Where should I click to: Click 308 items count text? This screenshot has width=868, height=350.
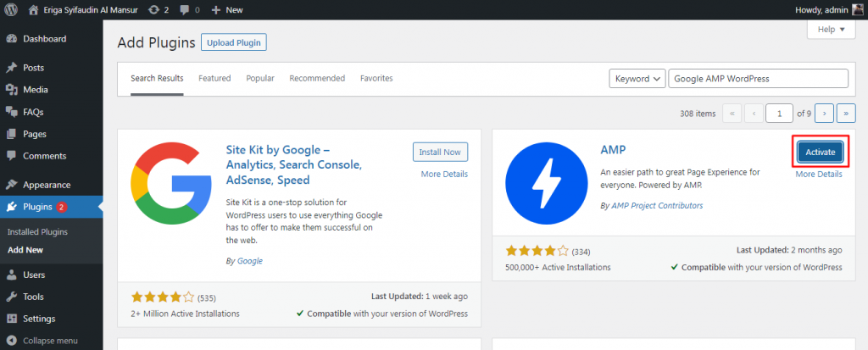point(698,114)
